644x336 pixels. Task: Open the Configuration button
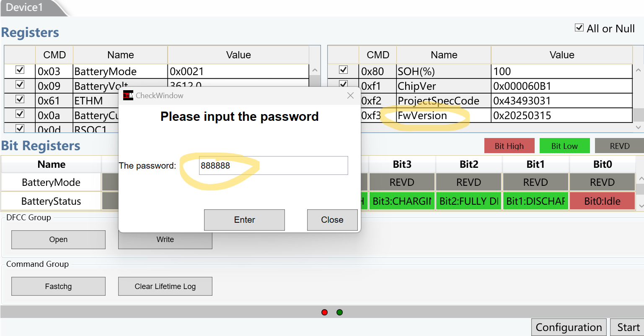coord(569,328)
